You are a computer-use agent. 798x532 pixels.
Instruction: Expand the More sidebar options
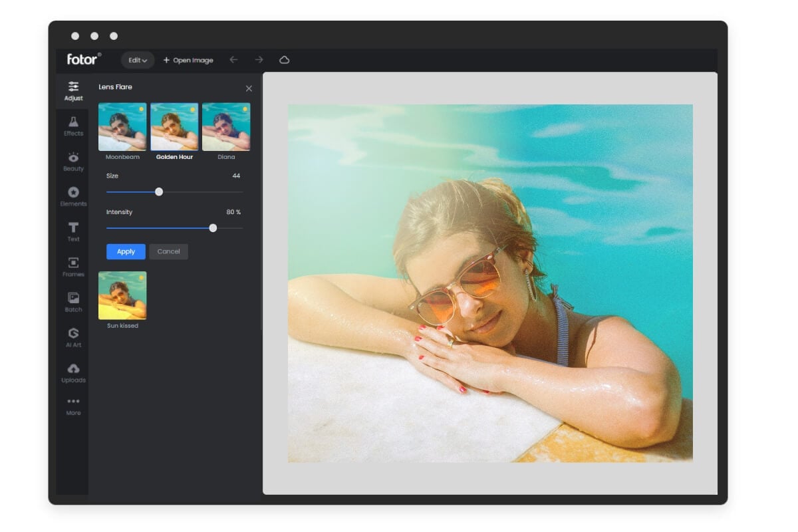72,406
